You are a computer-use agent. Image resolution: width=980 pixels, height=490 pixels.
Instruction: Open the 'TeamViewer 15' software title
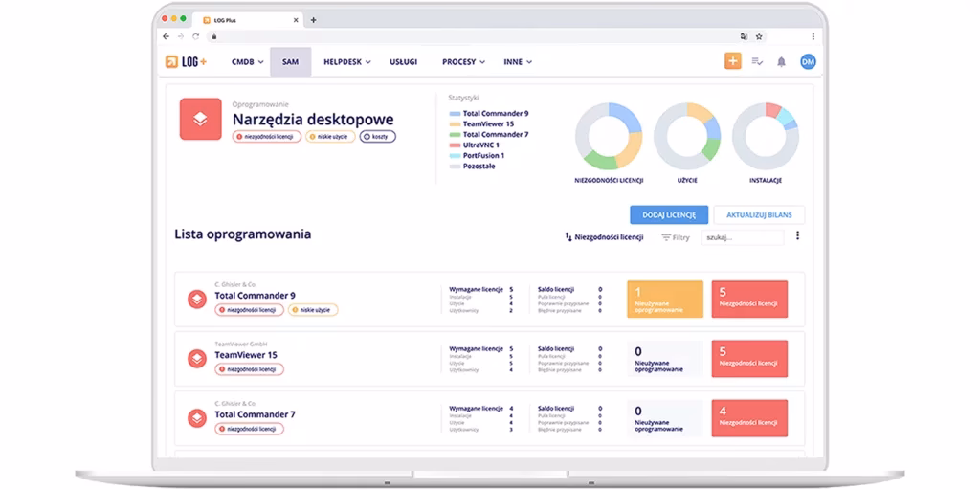[x=246, y=354]
